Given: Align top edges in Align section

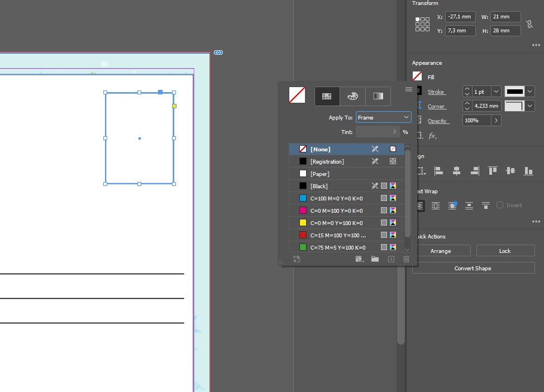Looking at the screenshot, I should point(492,171).
